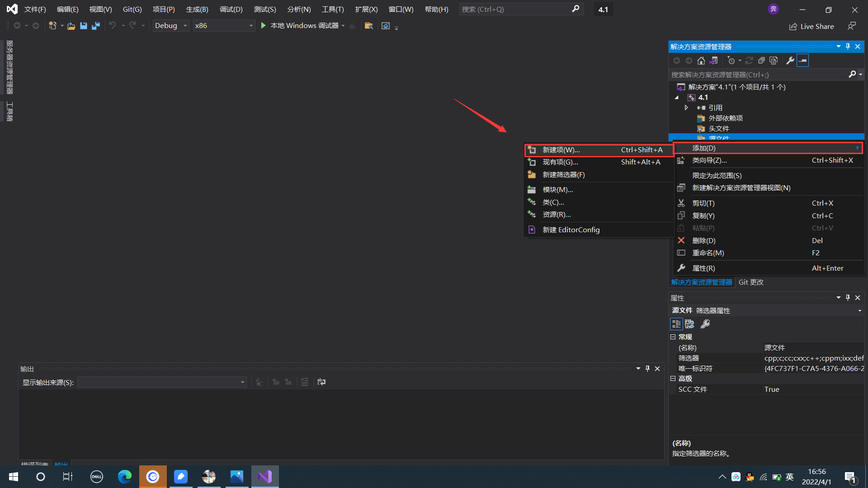The width and height of the screenshot is (868, 488).
Task: Select 现有项(G) from the context menu
Action: [x=561, y=161]
